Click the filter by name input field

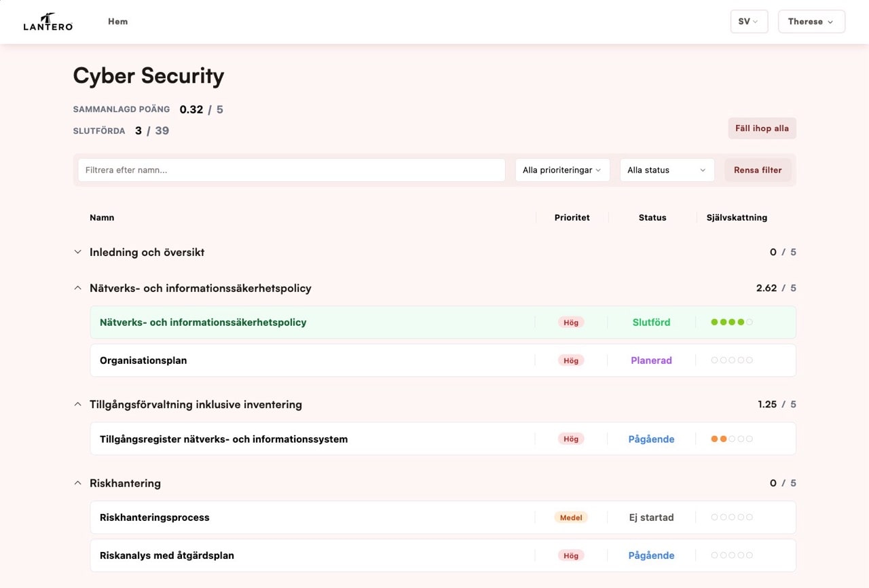[291, 170]
